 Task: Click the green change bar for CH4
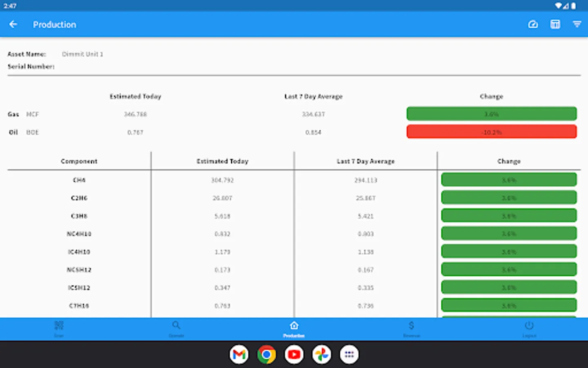coord(509,180)
